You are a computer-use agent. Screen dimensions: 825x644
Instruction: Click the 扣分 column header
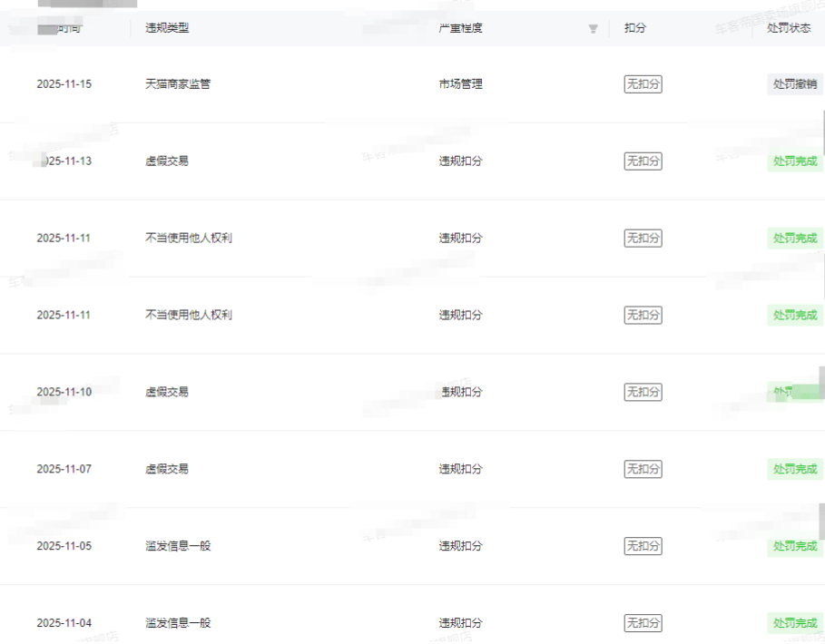(634, 28)
